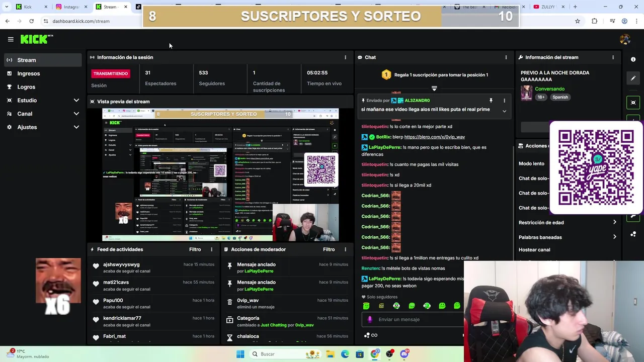Open options menu of the Chat panel
This screenshot has width=644, height=362.
coord(506,57)
